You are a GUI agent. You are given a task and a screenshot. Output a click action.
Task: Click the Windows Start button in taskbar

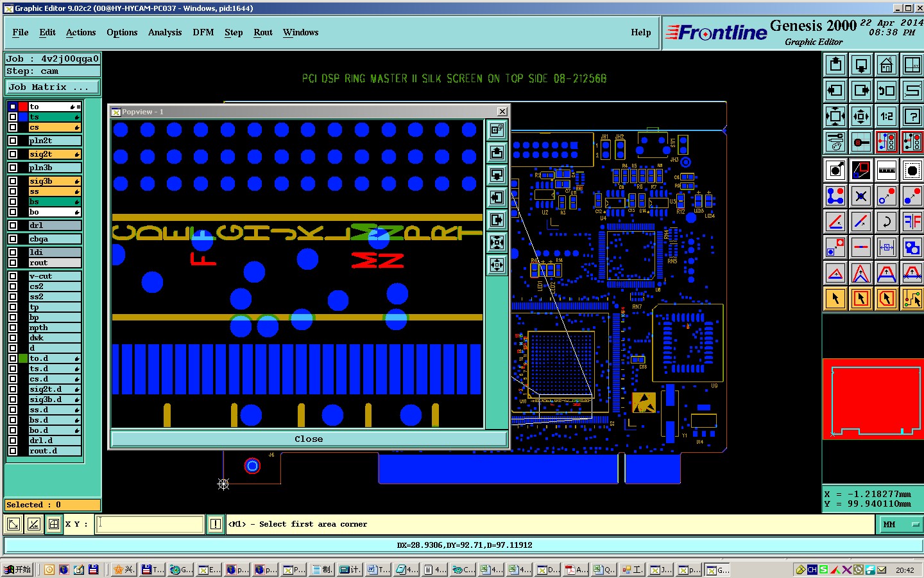[18, 570]
